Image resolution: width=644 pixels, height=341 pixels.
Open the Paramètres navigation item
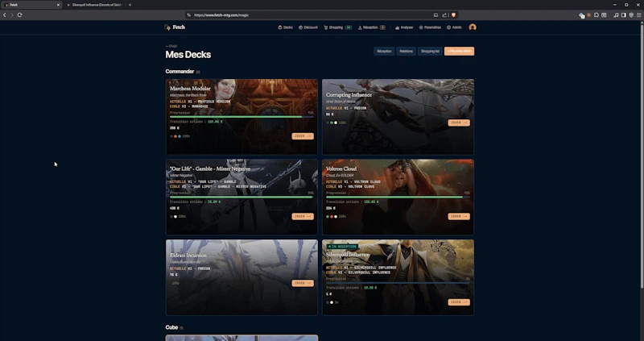pyautogui.click(x=430, y=27)
